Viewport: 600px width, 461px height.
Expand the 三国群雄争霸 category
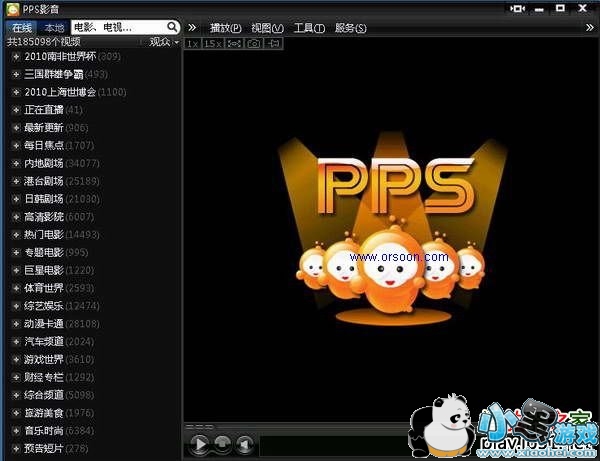[x=16, y=74]
